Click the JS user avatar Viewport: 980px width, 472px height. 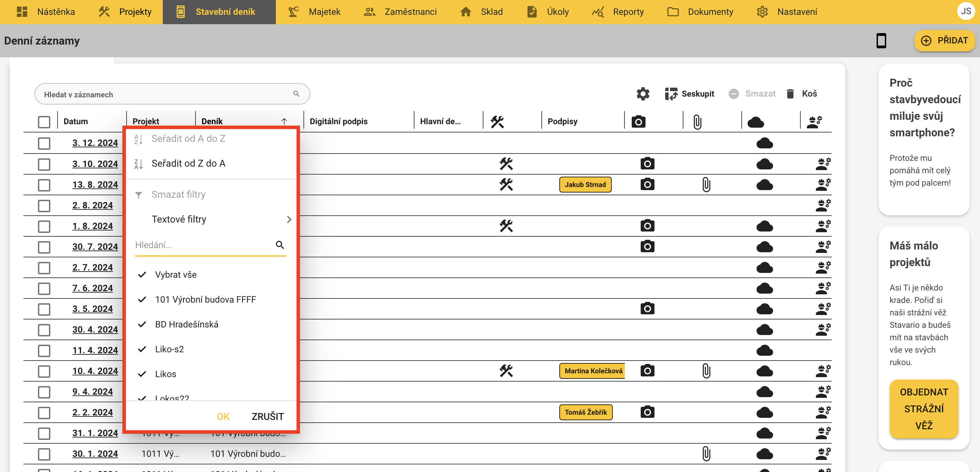(x=966, y=11)
